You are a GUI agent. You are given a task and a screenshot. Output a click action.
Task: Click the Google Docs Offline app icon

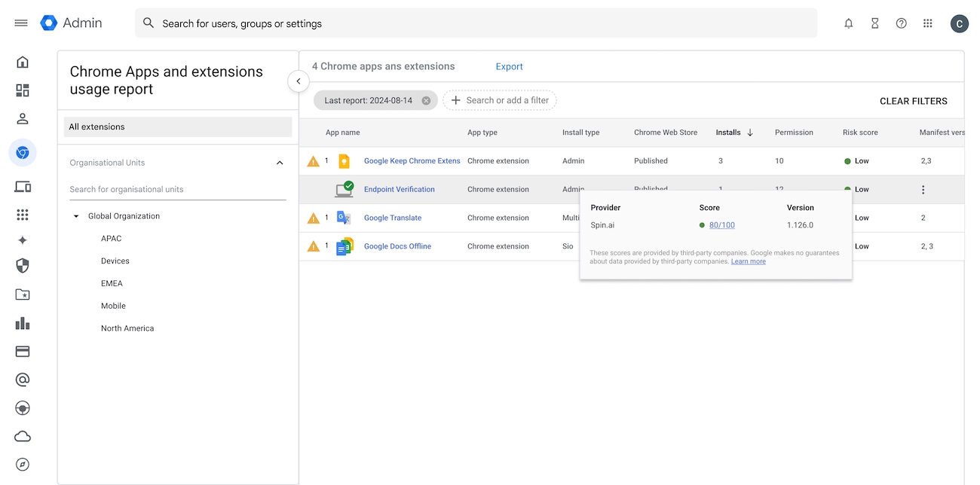[x=345, y=246]
